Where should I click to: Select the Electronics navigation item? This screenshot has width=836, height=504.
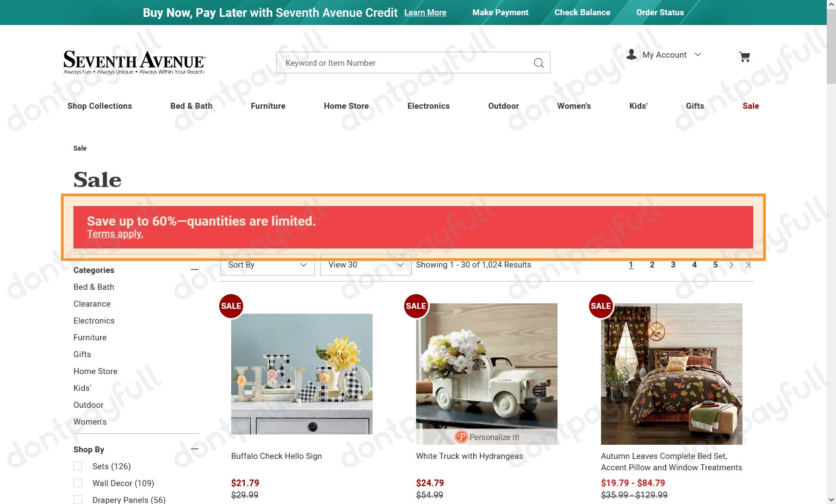click(x=428, y=106)
